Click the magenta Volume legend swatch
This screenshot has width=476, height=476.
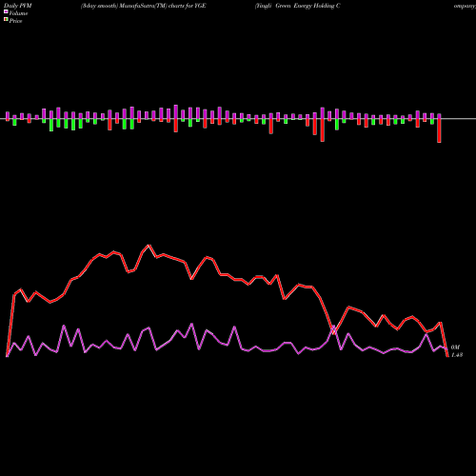(x=6, y=11)
